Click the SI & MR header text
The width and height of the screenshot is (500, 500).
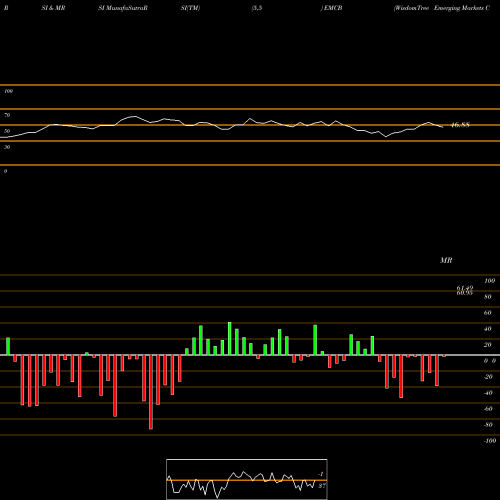point(53,8)
